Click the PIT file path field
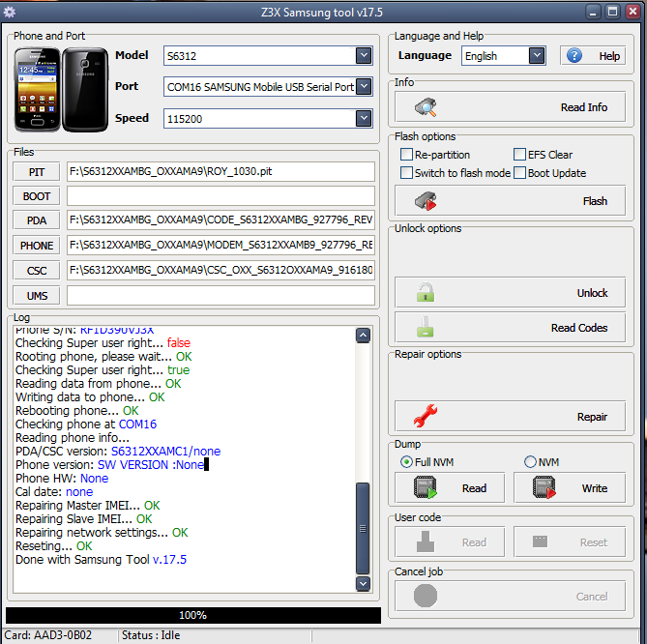 pyautogui.click(x=221, y=171)
